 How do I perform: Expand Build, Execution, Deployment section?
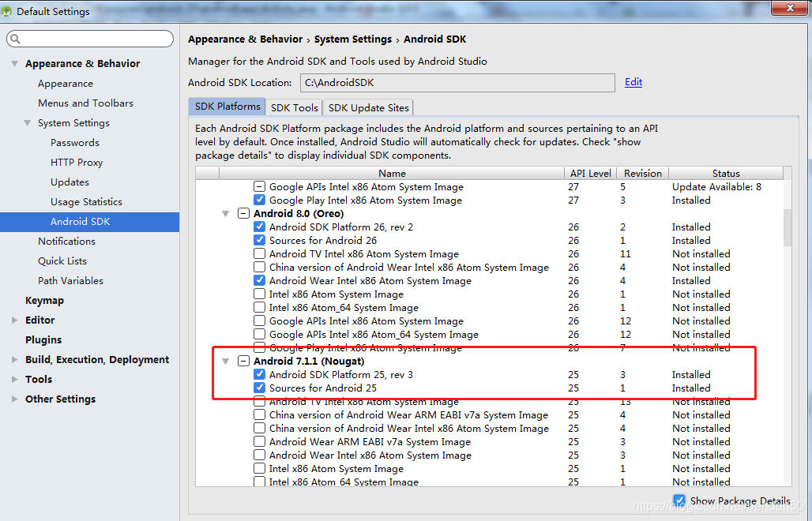[x=14, y=360]
